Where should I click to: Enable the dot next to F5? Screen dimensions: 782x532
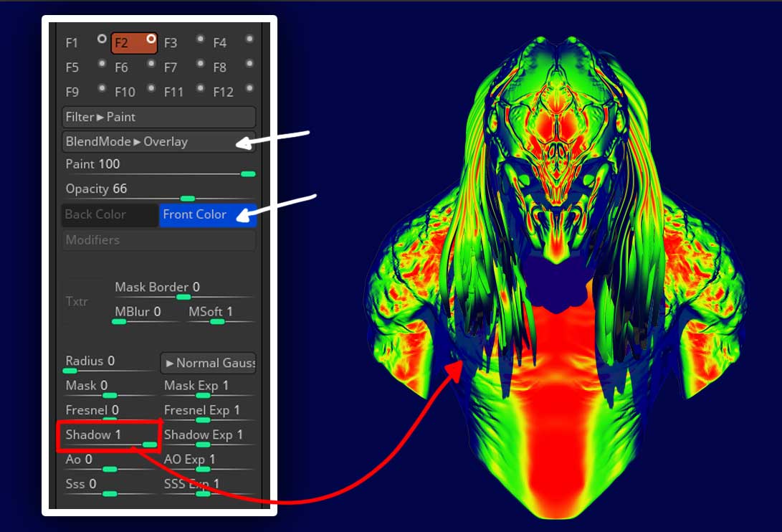[102, 63]
